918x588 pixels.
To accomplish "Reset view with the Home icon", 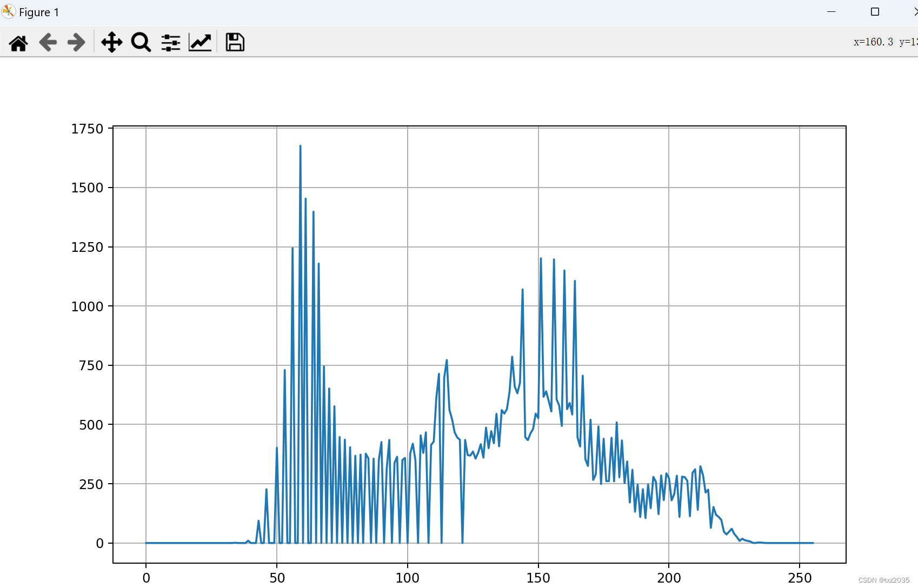I will [x=18, y=42].
